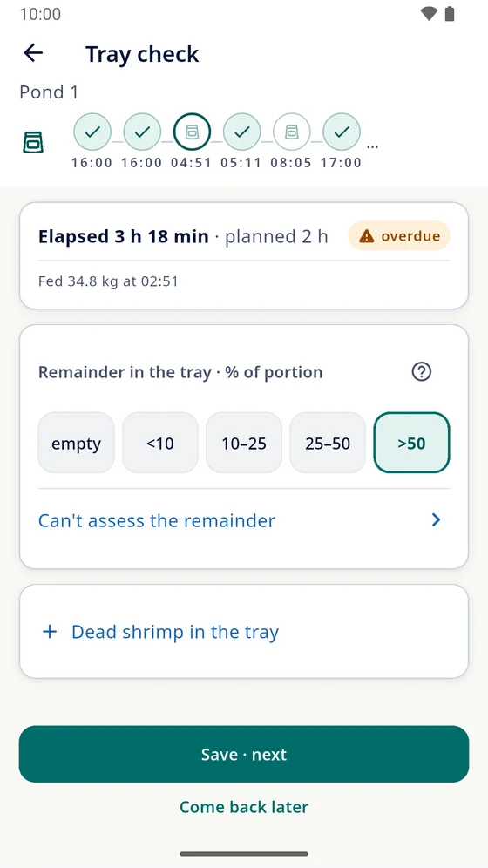The width and height of the screenshot is (488, 868).
Task: Choose the '<10' remainder option
Action: (159, 443)
